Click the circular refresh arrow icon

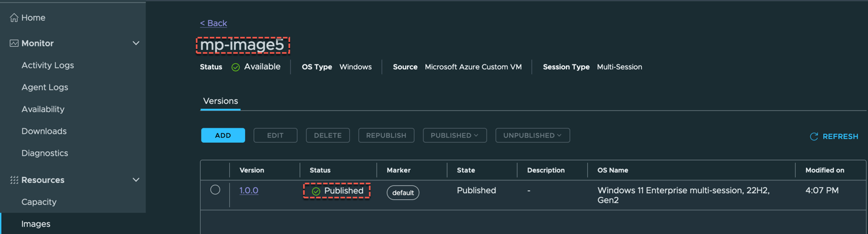pos(814,136)
